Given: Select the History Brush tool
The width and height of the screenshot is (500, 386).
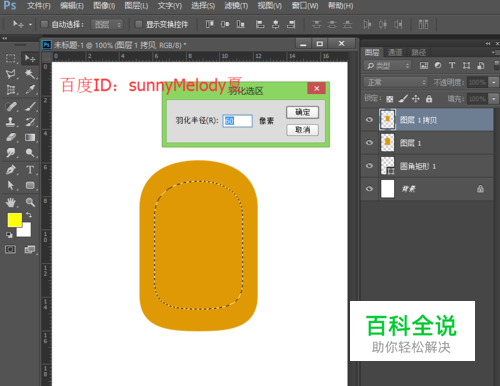Looking at the screenshot, I should [30, 122].
